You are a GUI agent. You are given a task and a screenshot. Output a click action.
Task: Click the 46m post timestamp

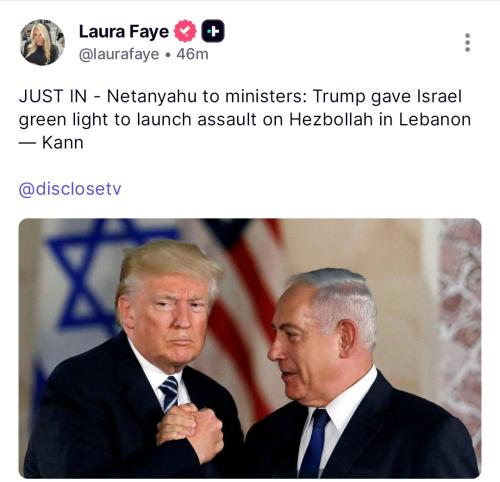(192, 54)
